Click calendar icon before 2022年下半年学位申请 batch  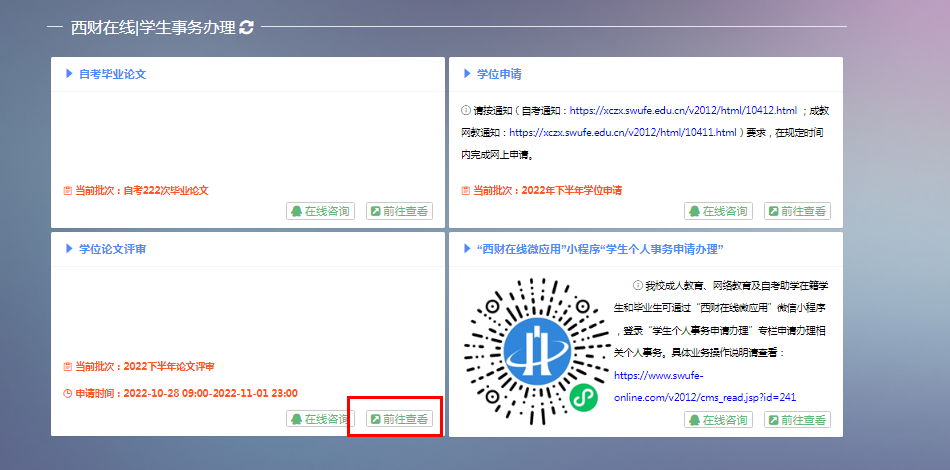pos(465,190)
